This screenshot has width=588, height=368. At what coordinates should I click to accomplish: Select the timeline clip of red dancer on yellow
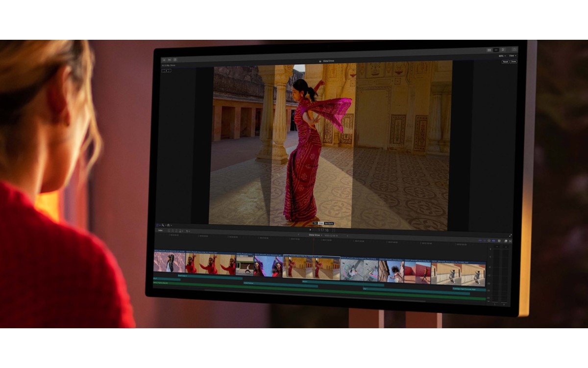click(211, 263)
